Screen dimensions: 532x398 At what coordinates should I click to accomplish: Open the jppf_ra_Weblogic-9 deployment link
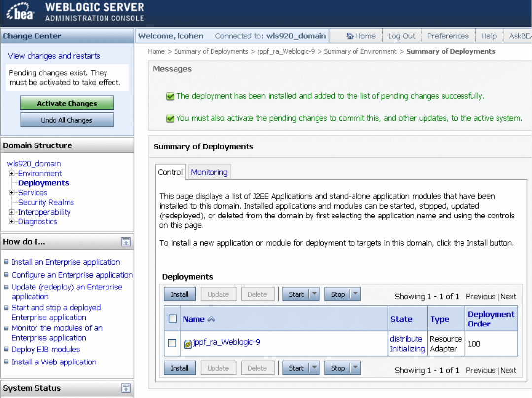(226, 342)
